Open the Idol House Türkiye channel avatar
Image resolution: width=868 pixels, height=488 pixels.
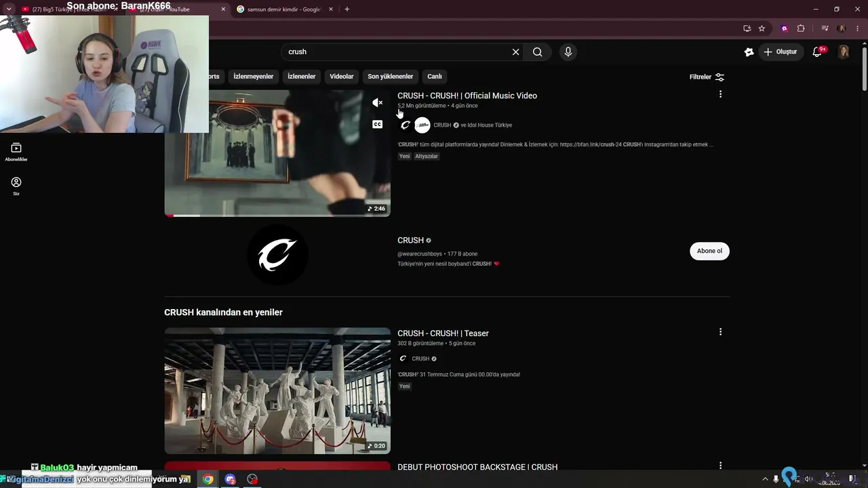coord(422,125)
